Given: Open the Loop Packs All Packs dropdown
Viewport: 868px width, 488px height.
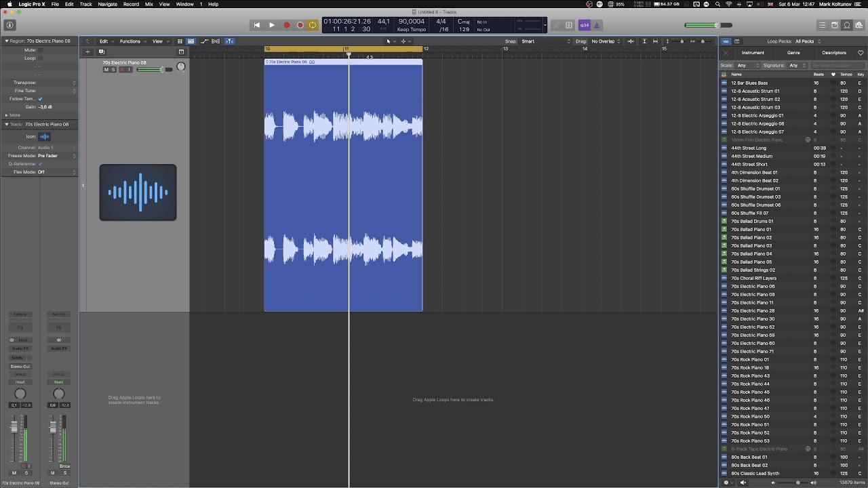Looking at the screenshot, I should click(808, 41).
